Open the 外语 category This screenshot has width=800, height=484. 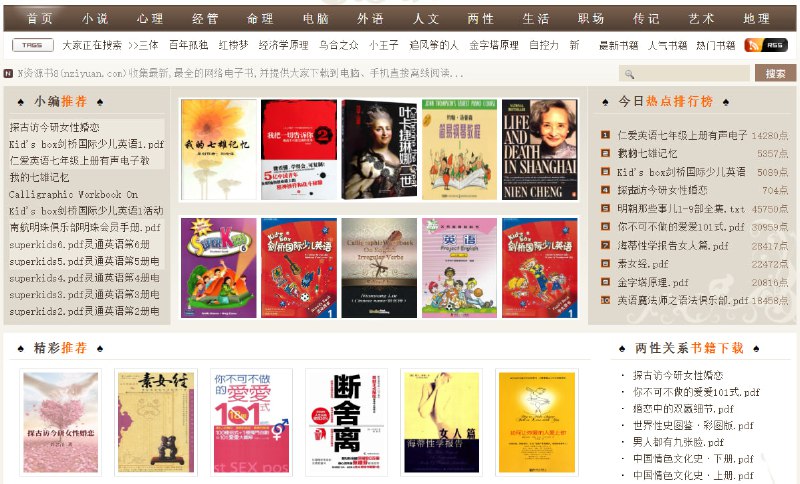pyautogui.click(x=370, y=19)
